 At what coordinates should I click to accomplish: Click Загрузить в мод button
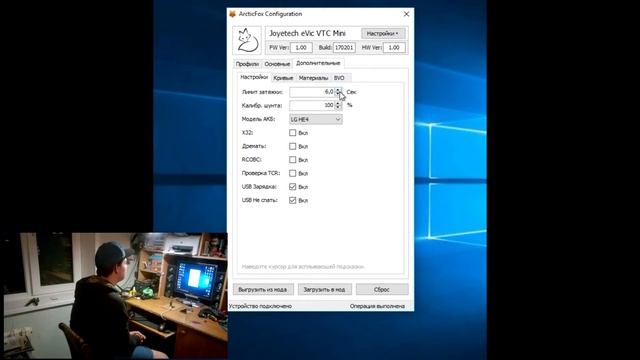(x=324, y=289)
